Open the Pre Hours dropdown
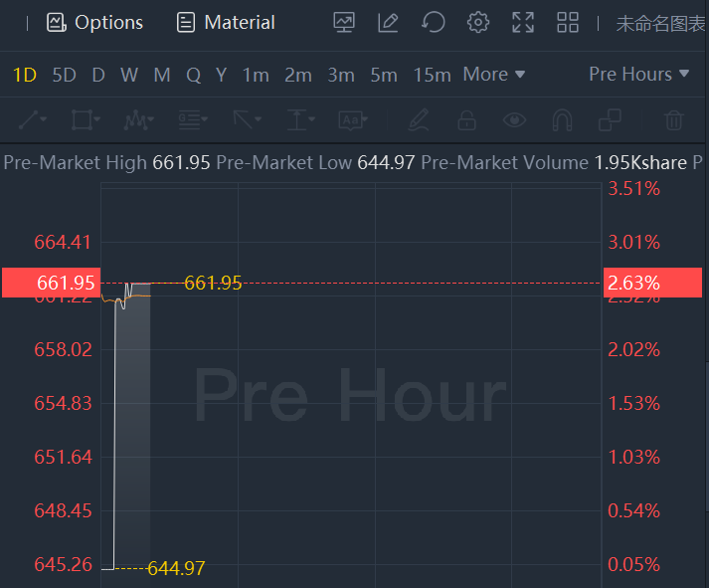This screenshot has height=588, width=709. (x=638, y=75)
